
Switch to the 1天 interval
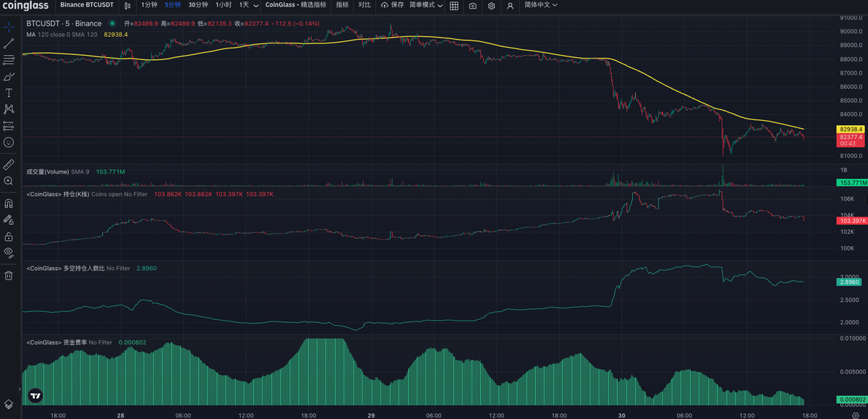click(244, 4)
